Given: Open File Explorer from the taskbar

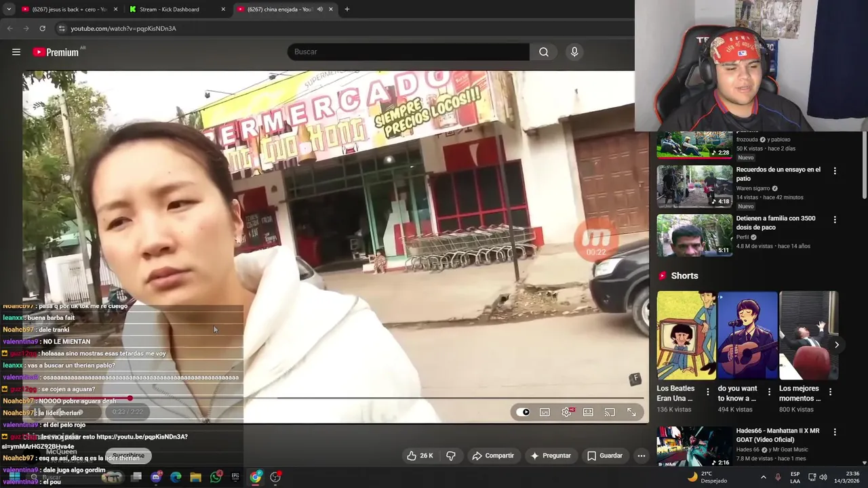Looking at the screenshot, I should coord(195,477).
